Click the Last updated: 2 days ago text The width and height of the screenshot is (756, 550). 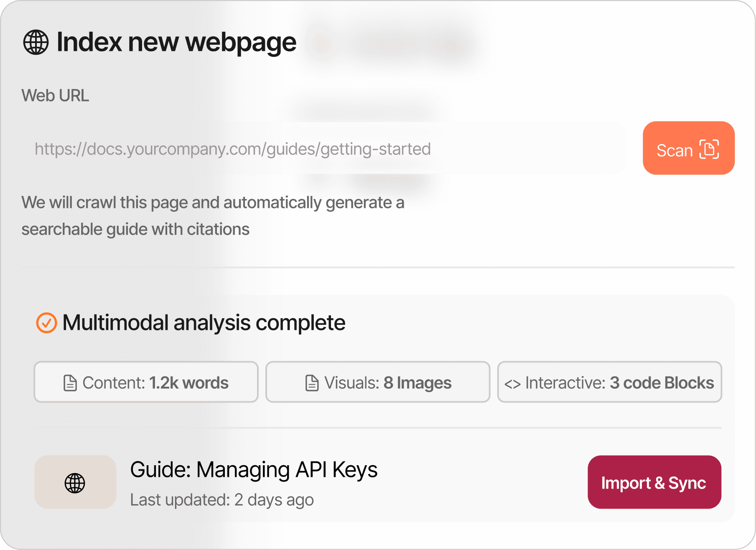222,500
